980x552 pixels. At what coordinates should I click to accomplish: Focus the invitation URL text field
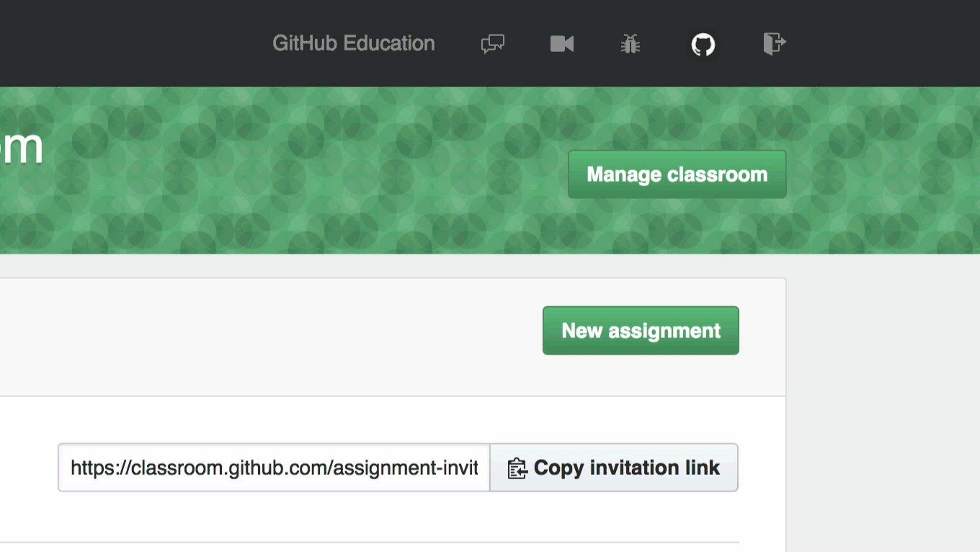pos(274,468)
